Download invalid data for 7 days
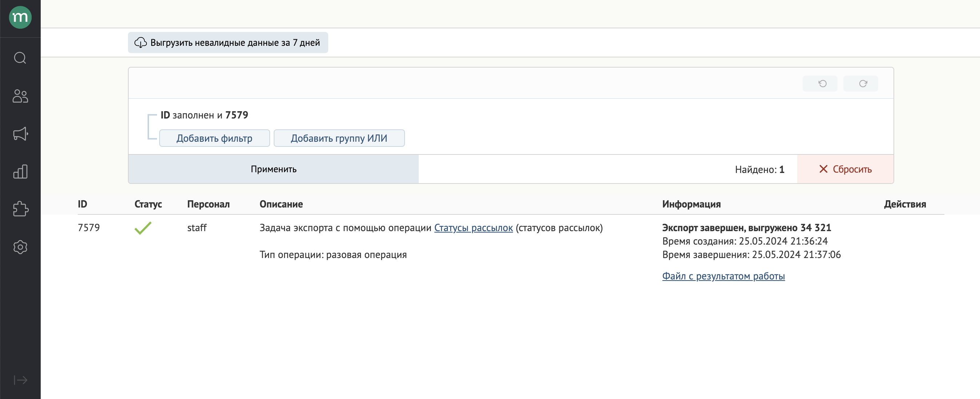980x399 pixels. pos(228,43)
